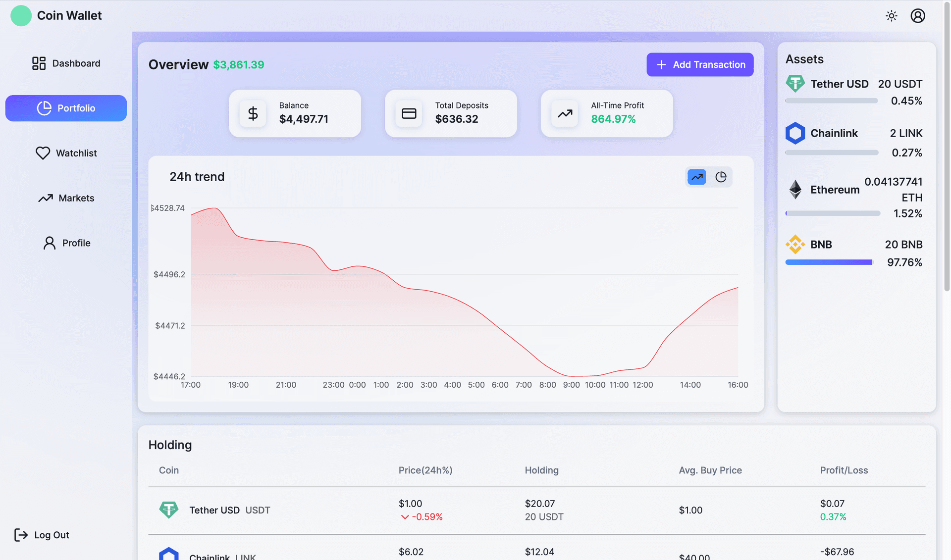951x560 pixels.
Task: Click the Chainlink hexagon asset icon
Action: (795, 133)
